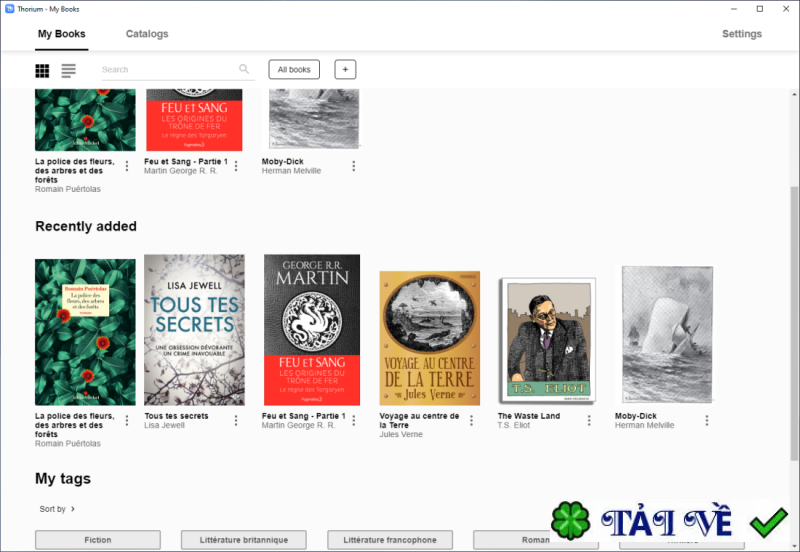Open Settings
This screenshot has width=800, height=552.
pos(742,34)
